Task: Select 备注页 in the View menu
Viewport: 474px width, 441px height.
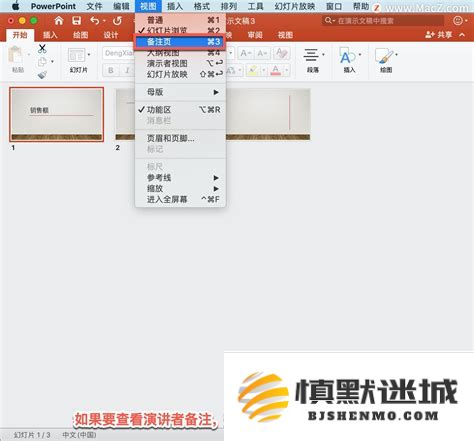Action: point(180,42)
